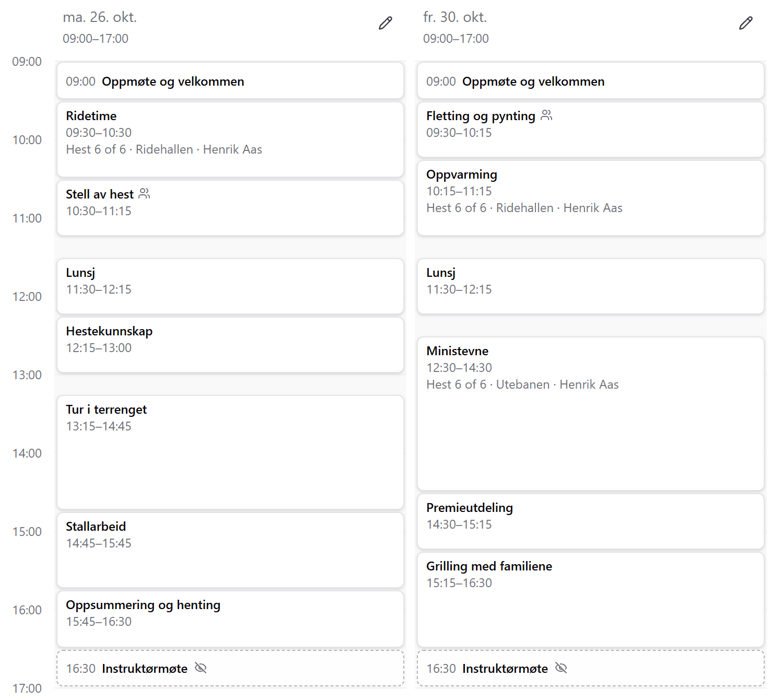
Task: Click the group icon beside Fletting og pynting
Action: click(546, 115)
